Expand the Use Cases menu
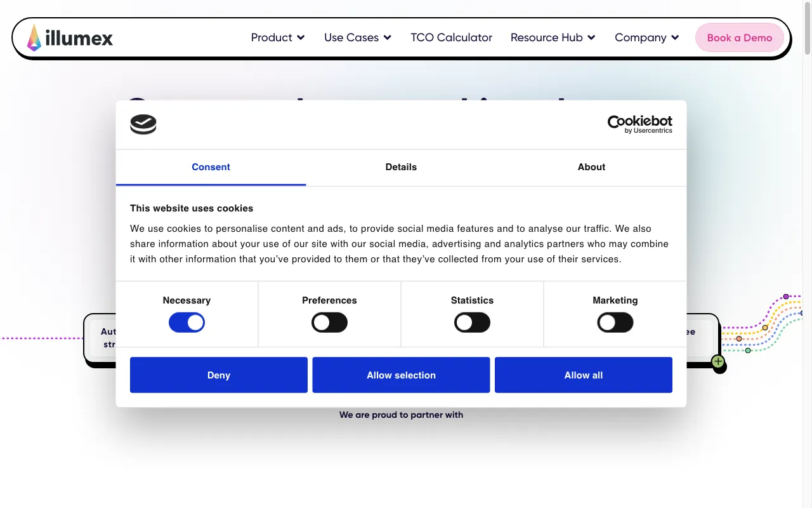This screenshot has width=812, height=508. pyautogui.click(x=358, y=37)
